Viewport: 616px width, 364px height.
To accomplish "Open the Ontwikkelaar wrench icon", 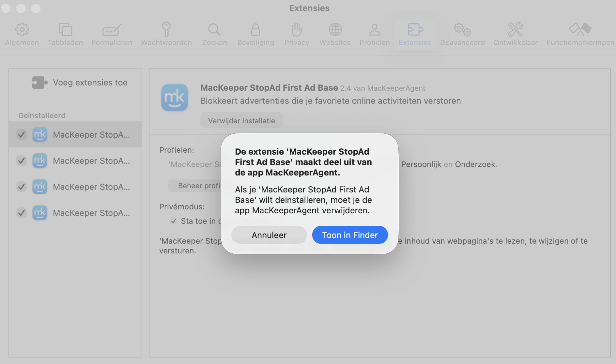I will pos(515,29).
